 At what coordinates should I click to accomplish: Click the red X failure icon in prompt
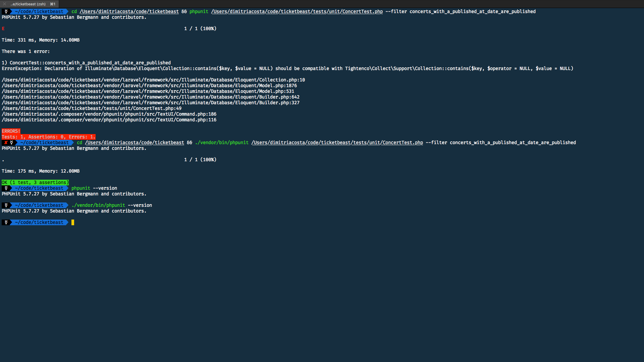coord(6,142)
